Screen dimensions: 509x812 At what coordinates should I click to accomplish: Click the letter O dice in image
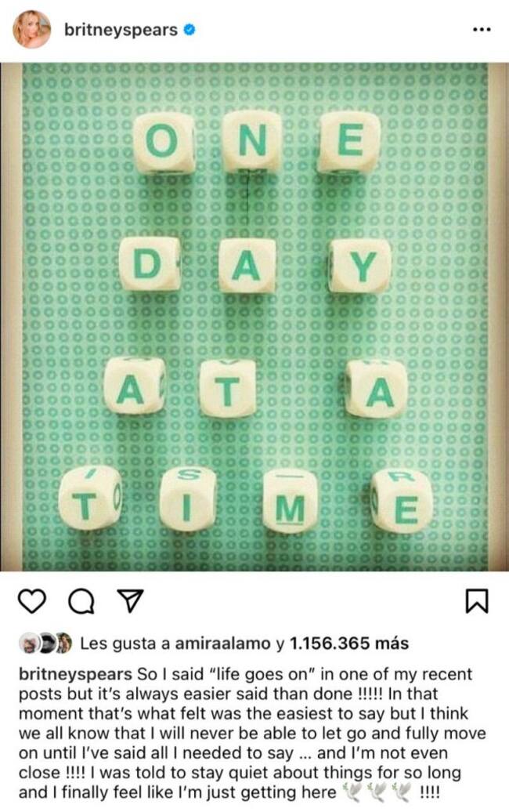[x=164, y=142]
